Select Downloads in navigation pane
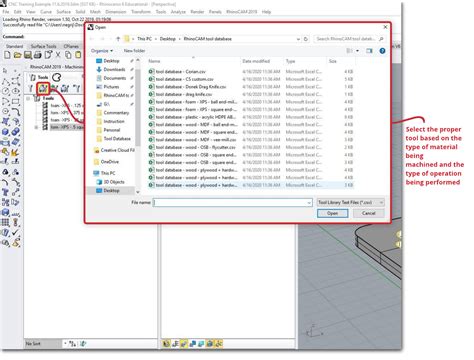Image resolution: width=474 pixels, height=360 pixels. (x=114, y=69)
